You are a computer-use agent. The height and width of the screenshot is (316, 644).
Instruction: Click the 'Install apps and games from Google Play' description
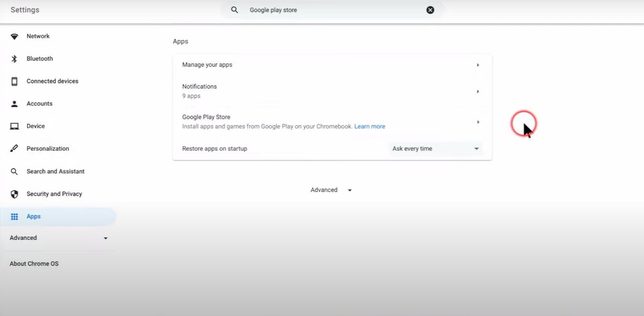click(x=267, y=126)
